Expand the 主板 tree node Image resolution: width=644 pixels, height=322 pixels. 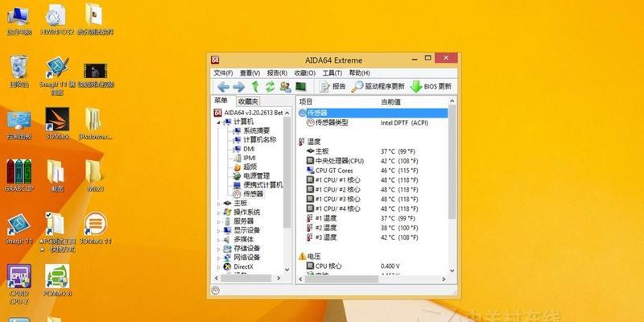(218, 204)
